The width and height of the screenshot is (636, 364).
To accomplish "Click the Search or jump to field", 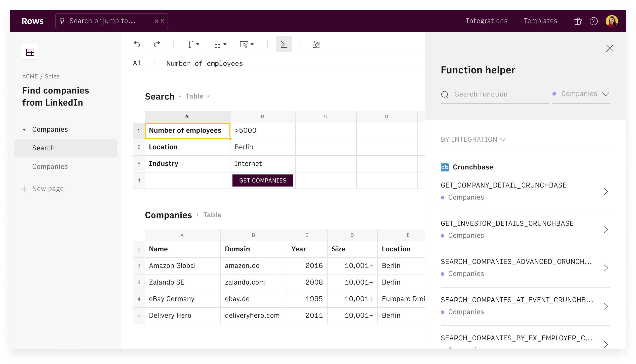I will pyautogui.click(x=112, y=21).
